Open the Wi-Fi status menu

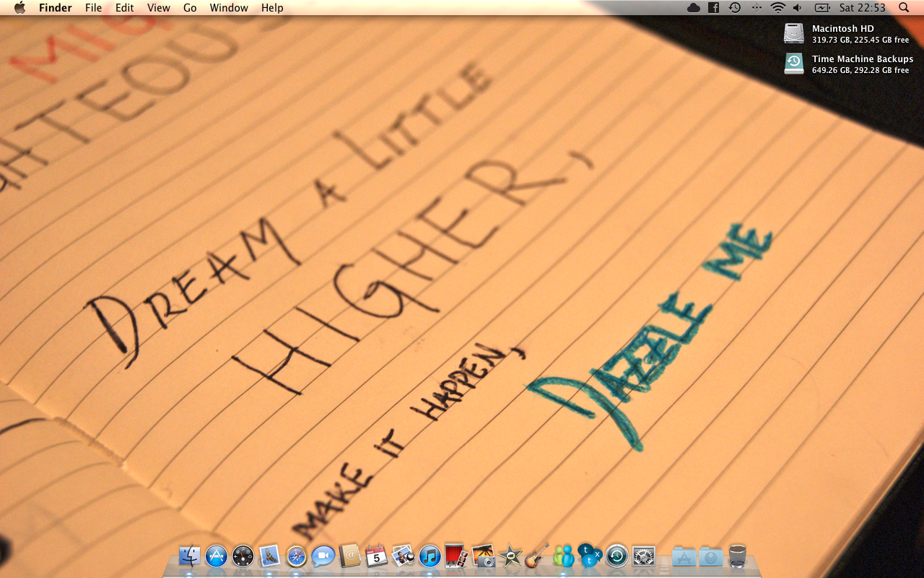click(x=777, y=8)
